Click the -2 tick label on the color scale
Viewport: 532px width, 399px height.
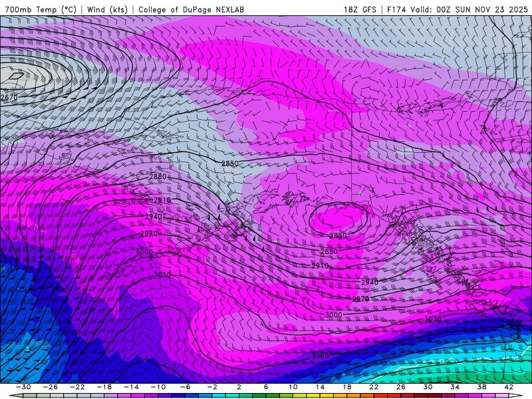coord(211,387)
